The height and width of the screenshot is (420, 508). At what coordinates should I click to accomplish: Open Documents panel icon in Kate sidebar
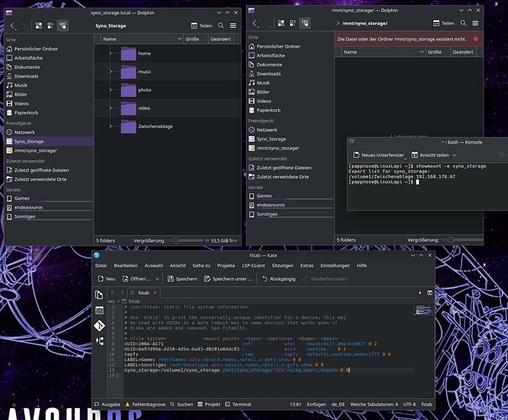(99, 295)
